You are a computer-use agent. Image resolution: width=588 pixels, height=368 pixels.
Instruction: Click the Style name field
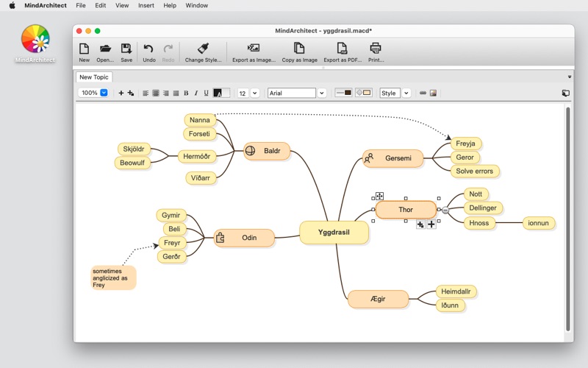pyautogui.click(x=390, y=93)
